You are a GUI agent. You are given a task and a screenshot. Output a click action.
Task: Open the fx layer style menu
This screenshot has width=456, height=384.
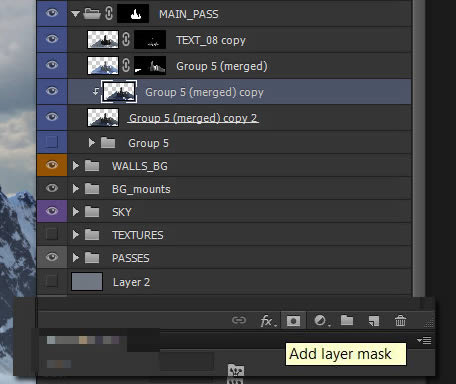pos(268,321)
